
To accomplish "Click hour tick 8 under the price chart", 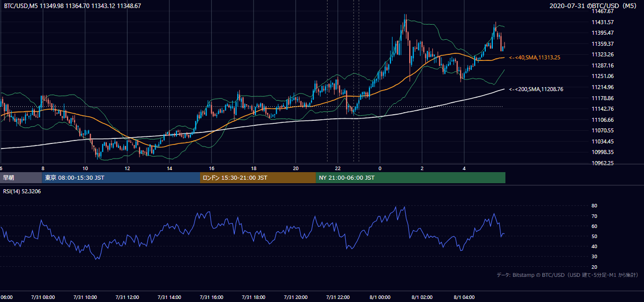I will pos(43,168).
